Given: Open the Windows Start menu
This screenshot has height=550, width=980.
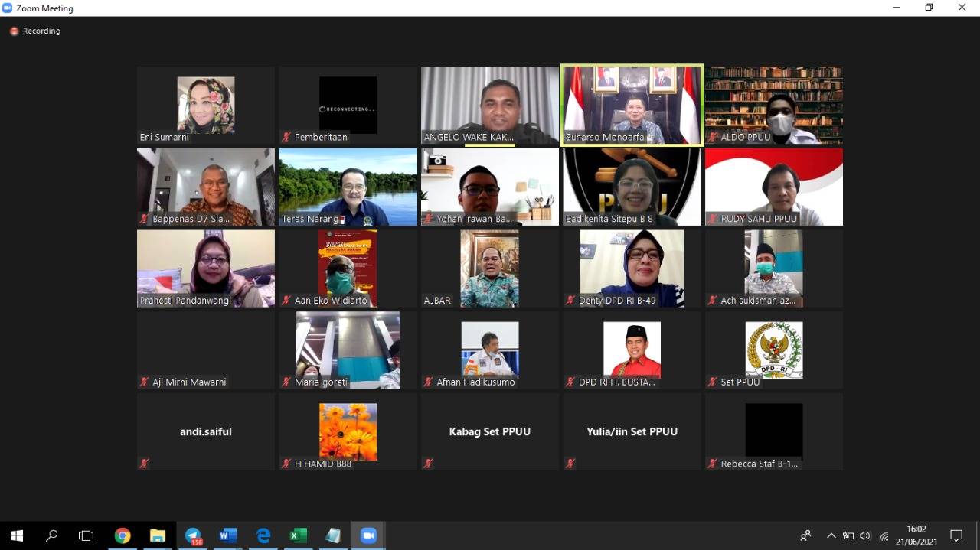Looking at the screenshot, I should click(x=17, y=535).
